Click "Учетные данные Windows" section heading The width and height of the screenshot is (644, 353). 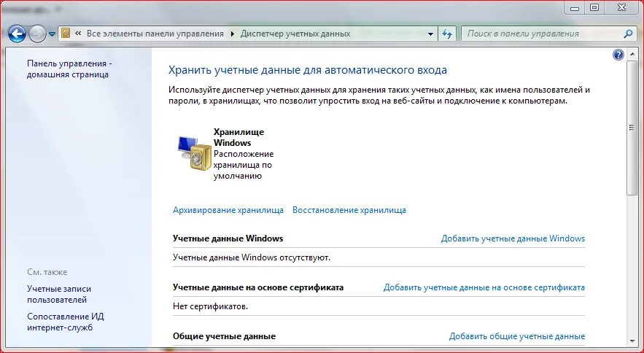pos(228,238)
